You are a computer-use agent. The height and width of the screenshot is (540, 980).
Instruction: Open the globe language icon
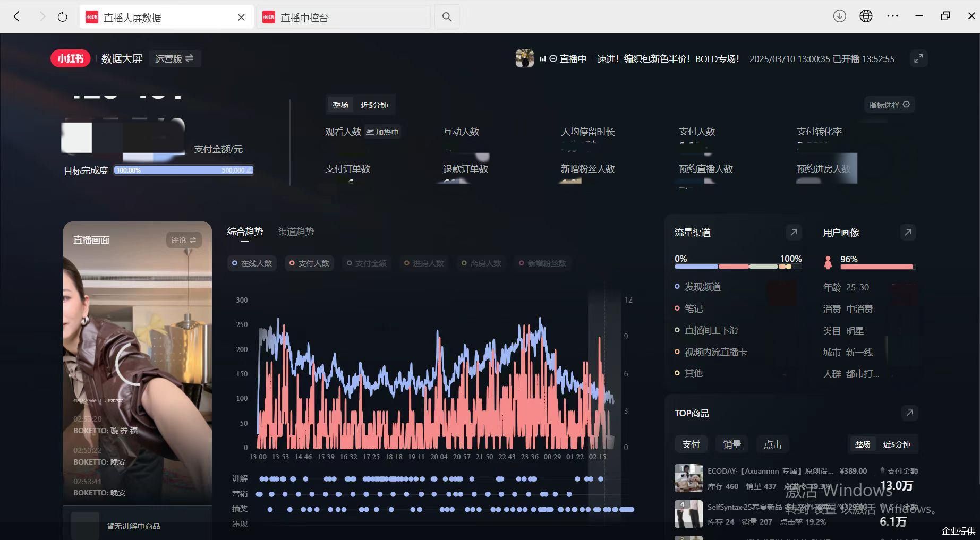click(x=866, y=16)
